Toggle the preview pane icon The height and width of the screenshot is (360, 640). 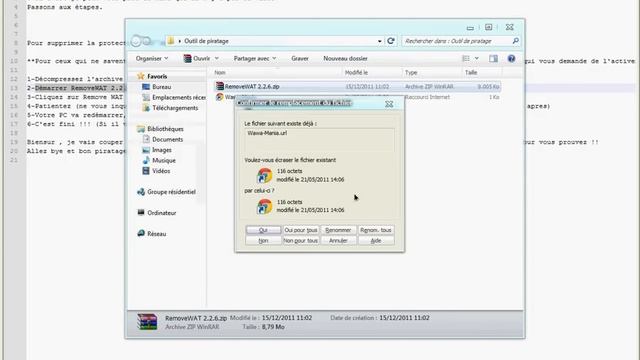click(493, 58)
